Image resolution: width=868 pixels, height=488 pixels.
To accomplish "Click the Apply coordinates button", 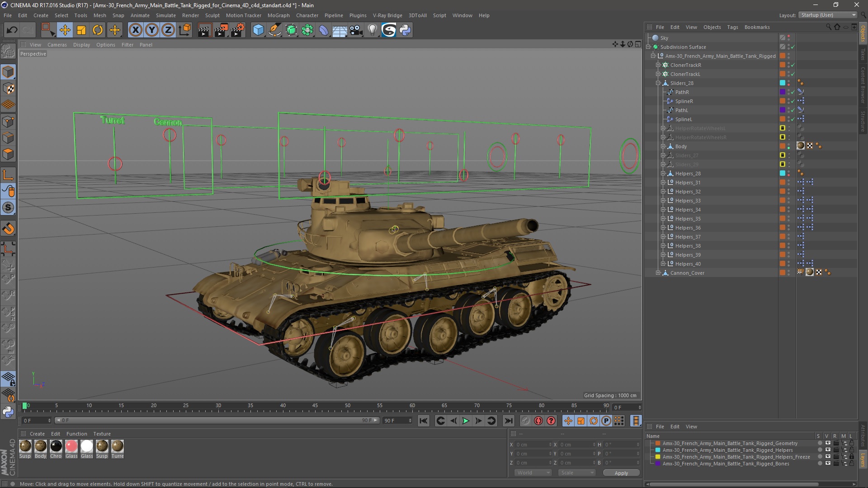I will [621, 473].
